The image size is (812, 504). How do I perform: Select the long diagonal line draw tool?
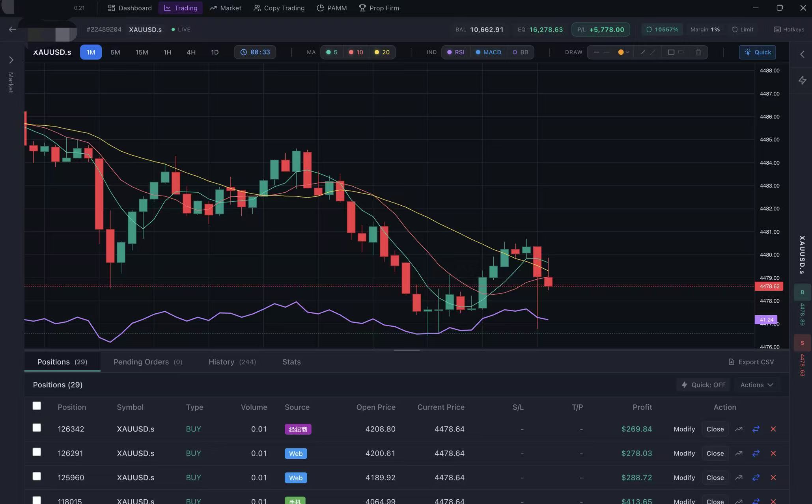[x=653, y=52]
